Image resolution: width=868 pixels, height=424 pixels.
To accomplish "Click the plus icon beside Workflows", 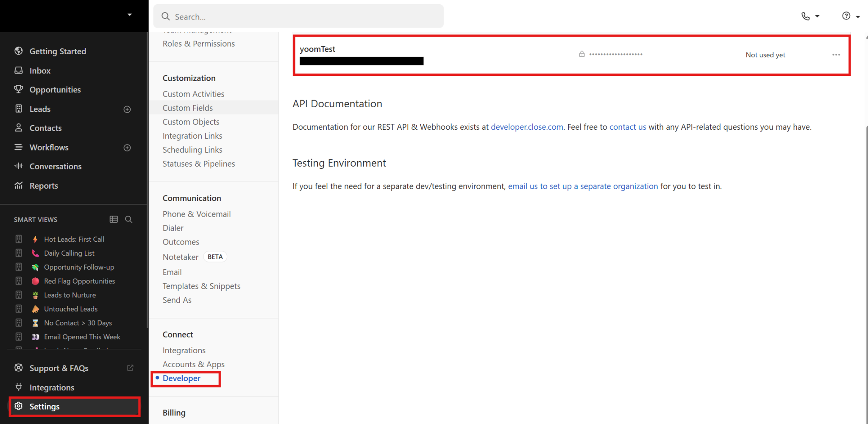I will click(x=127, y=148).
